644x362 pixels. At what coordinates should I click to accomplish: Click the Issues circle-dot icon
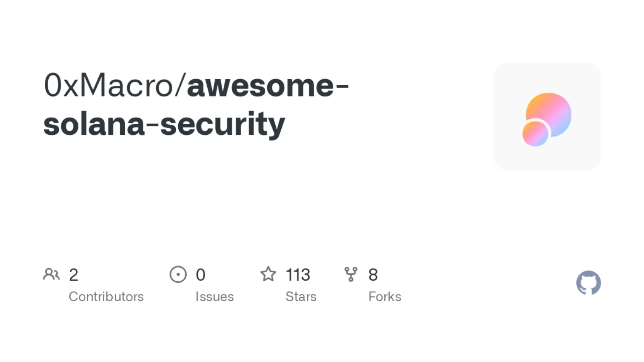tap(178, 274)
